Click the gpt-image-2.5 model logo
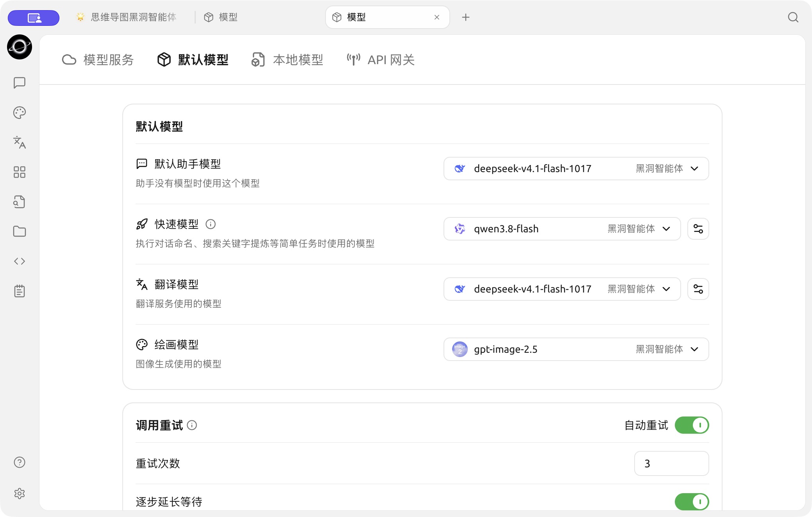This screenshot has height=517, width=812. coord(460,349)
